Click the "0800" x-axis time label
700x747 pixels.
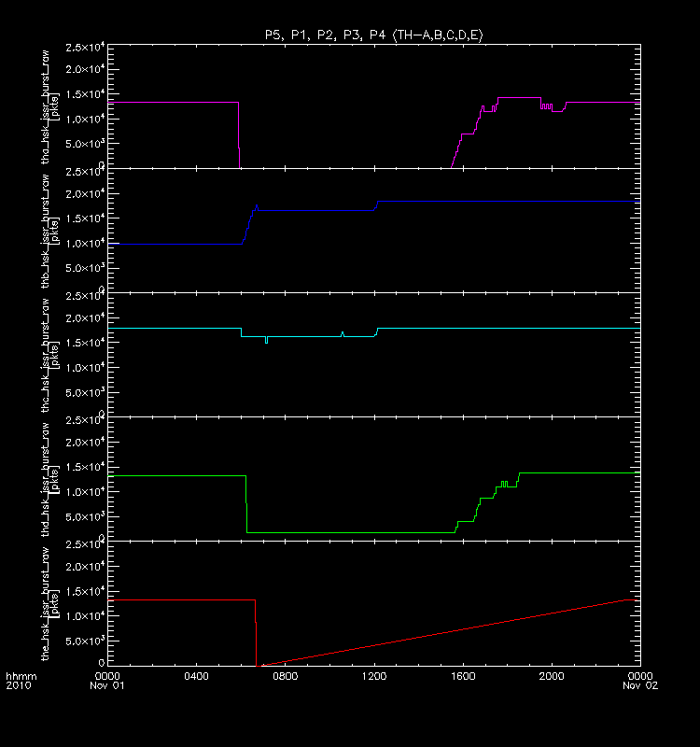(x=286, y=676)
